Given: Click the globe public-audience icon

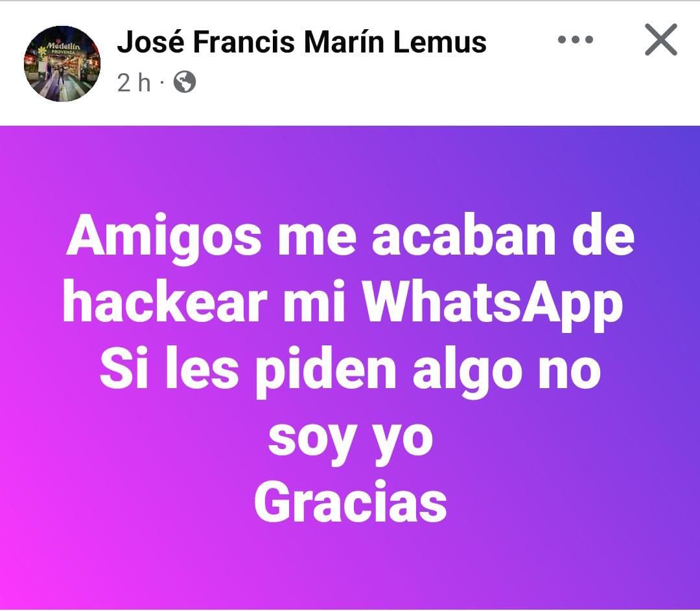Looking at the screenshot, I should (184, 82).
